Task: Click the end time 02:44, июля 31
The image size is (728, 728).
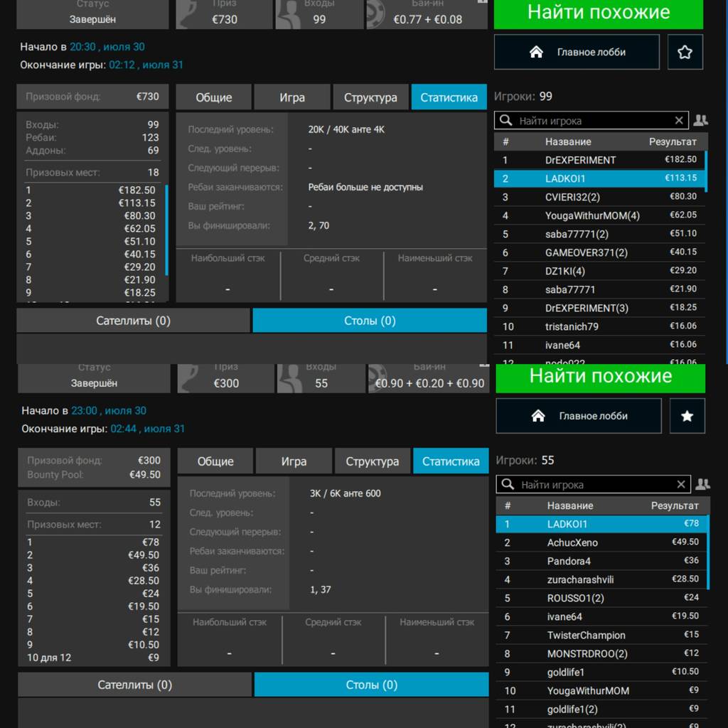Action: [148, 429]
